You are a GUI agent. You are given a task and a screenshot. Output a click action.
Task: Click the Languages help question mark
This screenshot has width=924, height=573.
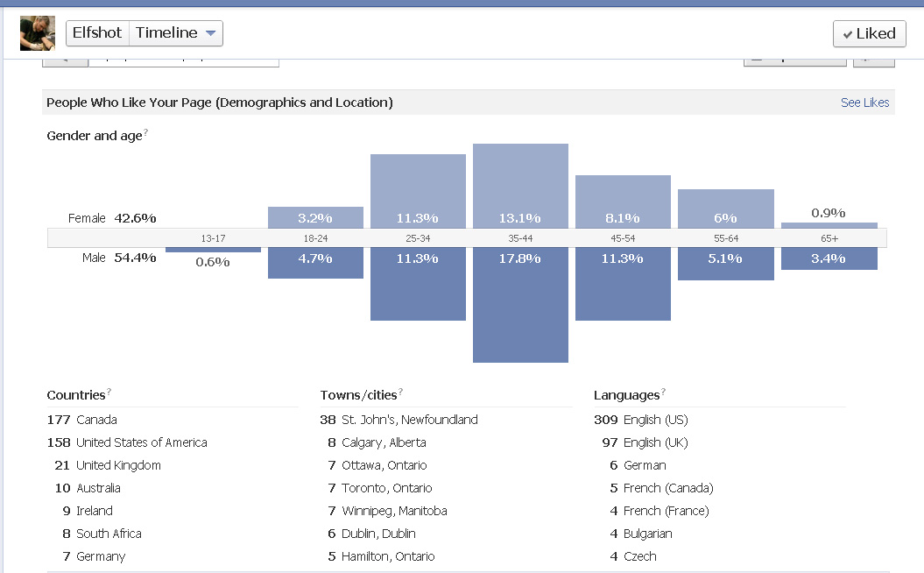[664, 392]
